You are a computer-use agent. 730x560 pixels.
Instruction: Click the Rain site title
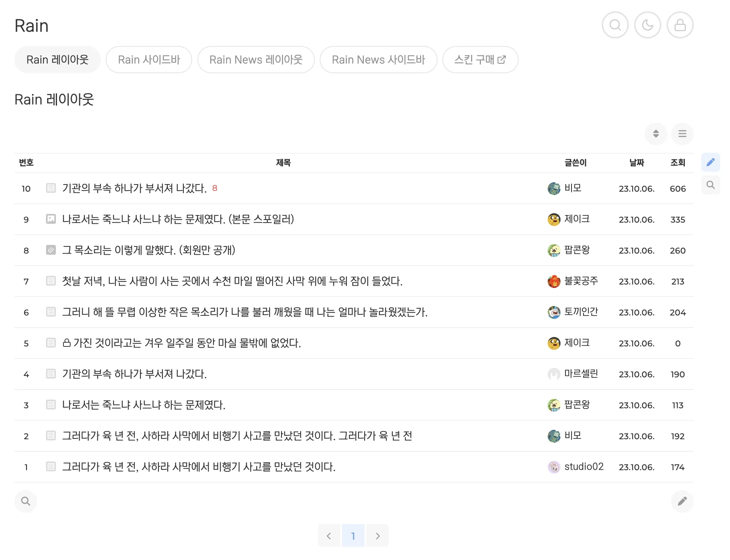coord(31,26)
